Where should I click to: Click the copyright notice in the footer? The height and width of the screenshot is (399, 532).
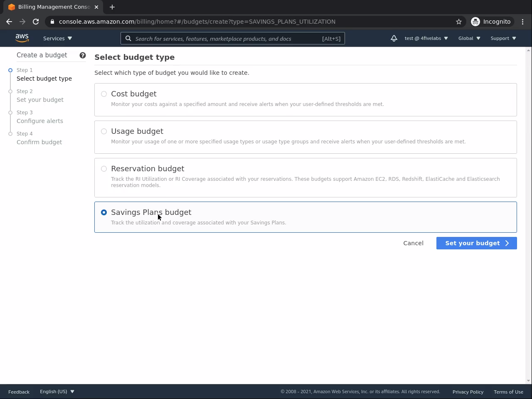(x=360, y=392)
